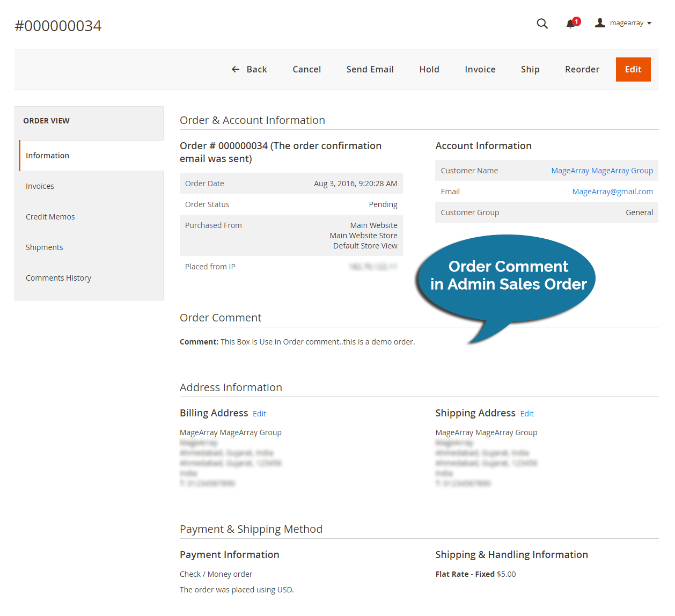Put the order on Hold

429,69
